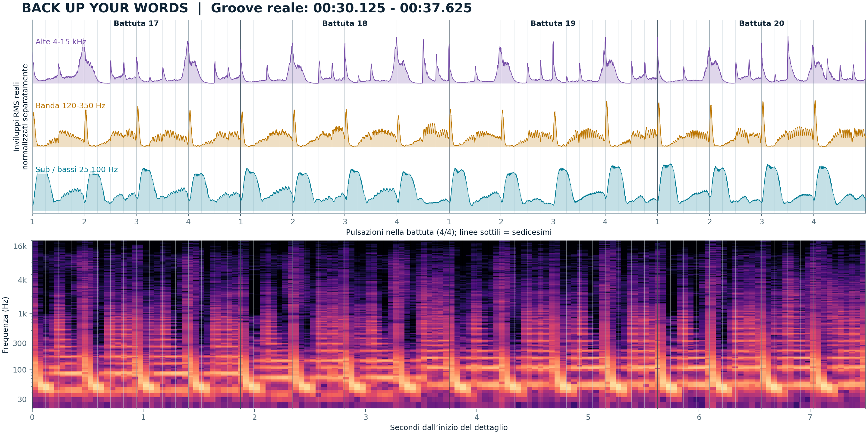This screenshot has height=434, width=868.
Task: Select the "30" frequency tick label
Action: click(22, 399)
